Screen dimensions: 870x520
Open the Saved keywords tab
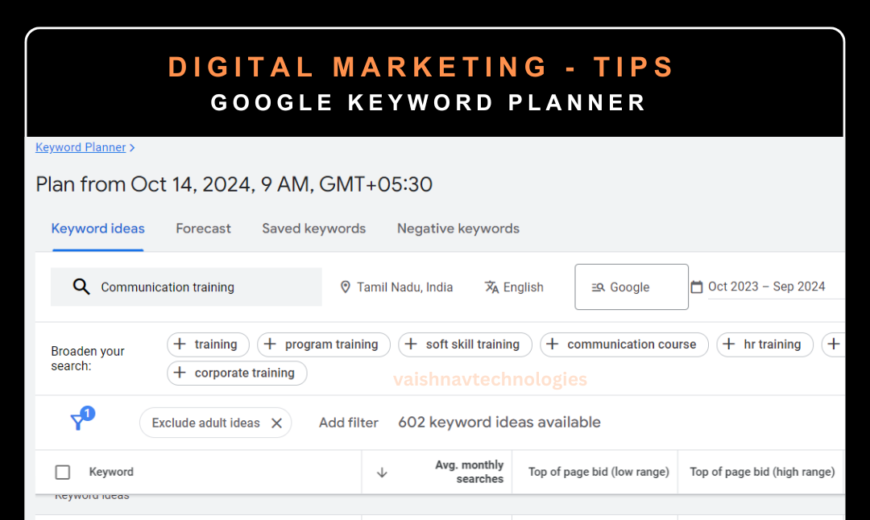[313, 228]
